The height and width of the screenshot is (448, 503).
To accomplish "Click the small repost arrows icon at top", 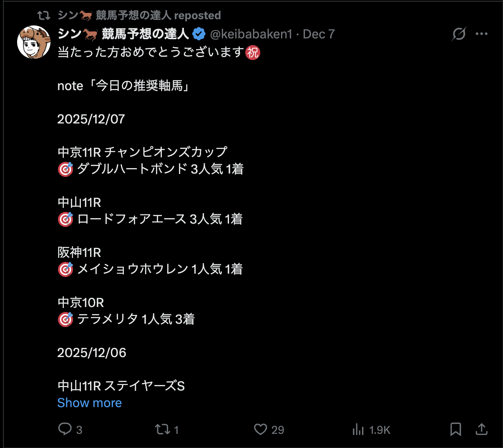I will point(43,15).
